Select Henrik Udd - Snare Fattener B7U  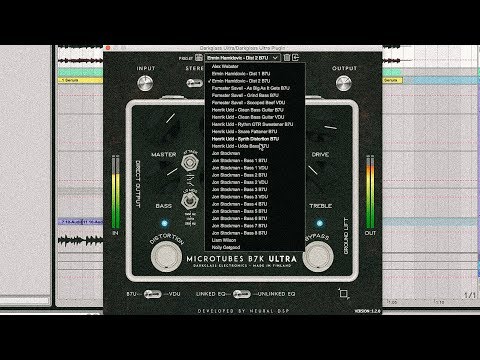[255, 132]
